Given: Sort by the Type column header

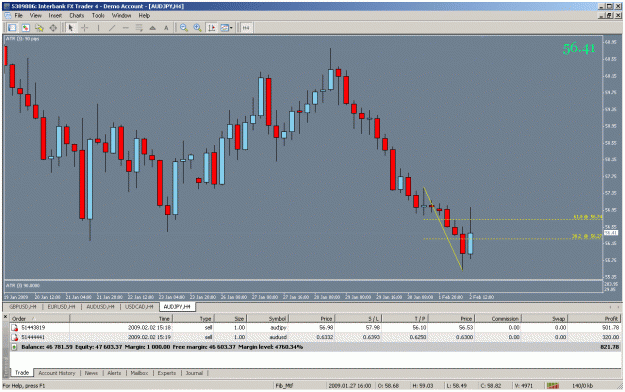Looking at the screenshot, I should click(x=193, y=319).
